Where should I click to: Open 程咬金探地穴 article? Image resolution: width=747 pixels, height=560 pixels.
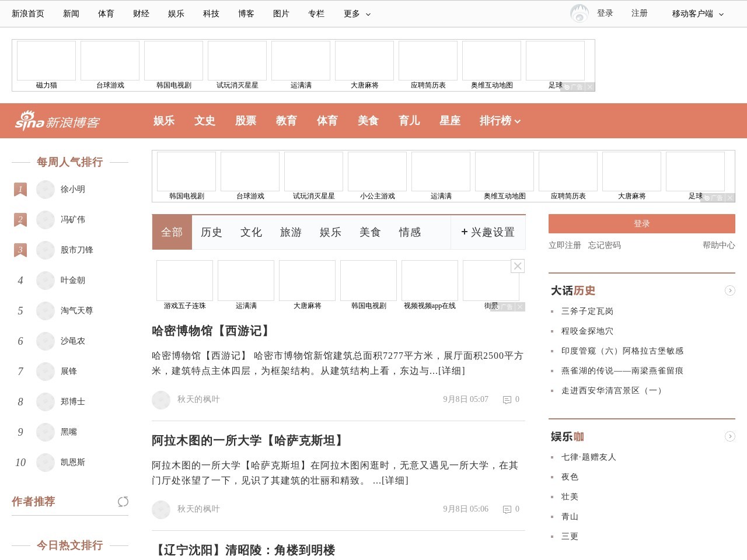(x=587, y=331)
